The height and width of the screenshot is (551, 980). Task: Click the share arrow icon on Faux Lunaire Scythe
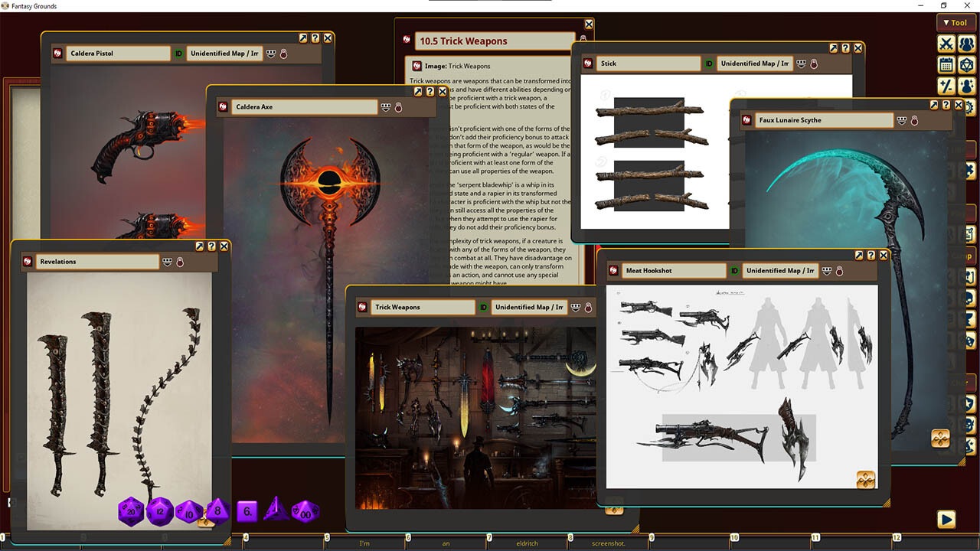(933, 105)
